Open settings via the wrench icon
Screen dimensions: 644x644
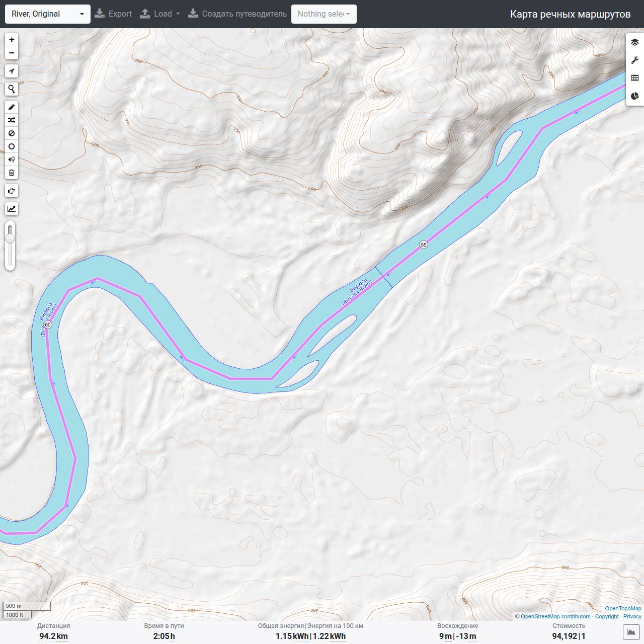click(x=635, y=60)
